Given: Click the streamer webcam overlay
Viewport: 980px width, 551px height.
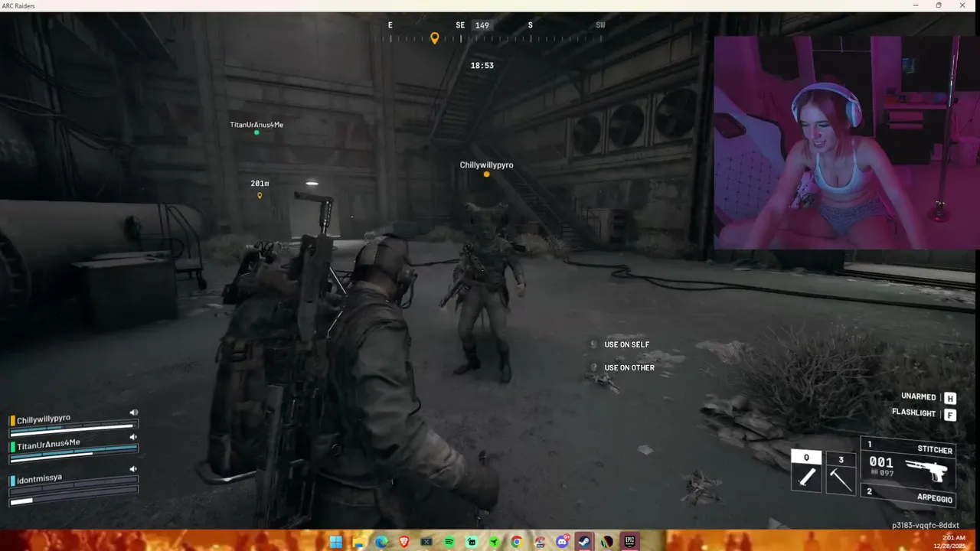Looking at the screenshot, I should [847, 142].
